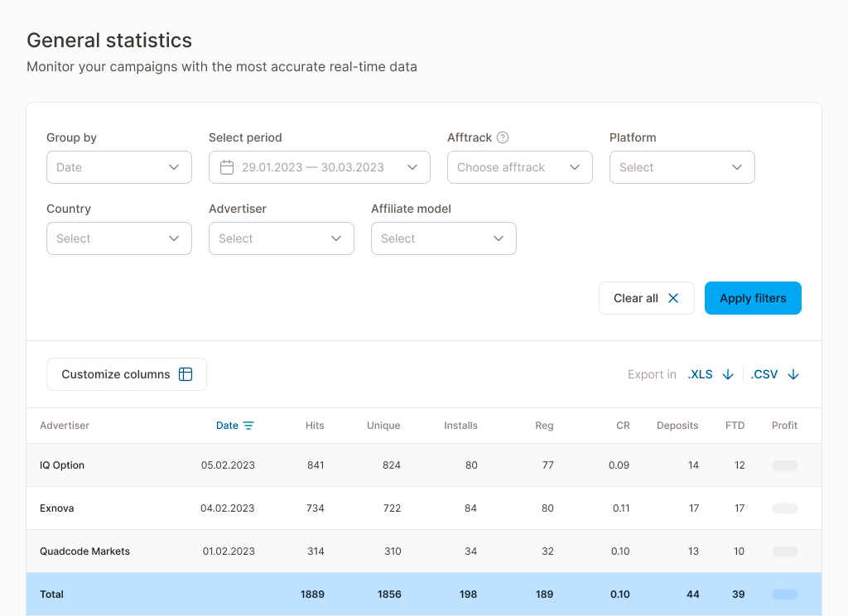This screenshot has height=616, width=848.
Task: Open the Advertiser filter dropdown
Action: [x=281, y=238]
